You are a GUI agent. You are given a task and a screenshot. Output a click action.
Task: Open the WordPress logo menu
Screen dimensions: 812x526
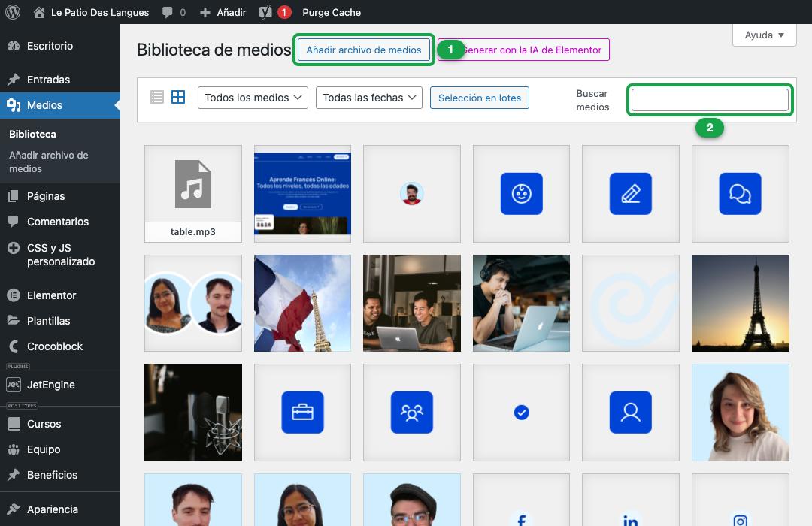click(13, 12)
